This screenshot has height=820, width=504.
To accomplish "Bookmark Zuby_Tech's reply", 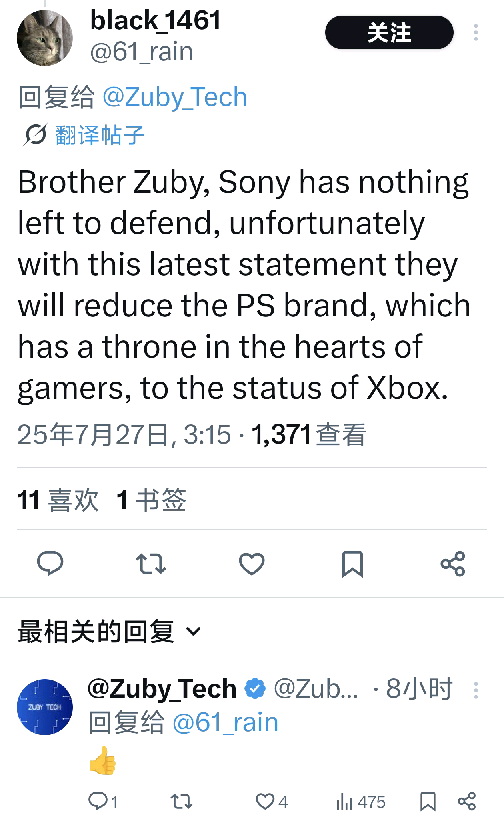I will pos(428,802).
